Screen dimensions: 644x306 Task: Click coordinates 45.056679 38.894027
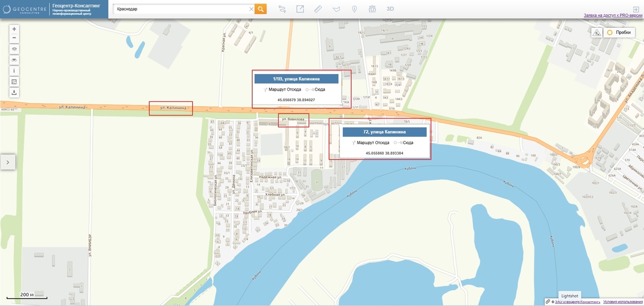point(296,100)
